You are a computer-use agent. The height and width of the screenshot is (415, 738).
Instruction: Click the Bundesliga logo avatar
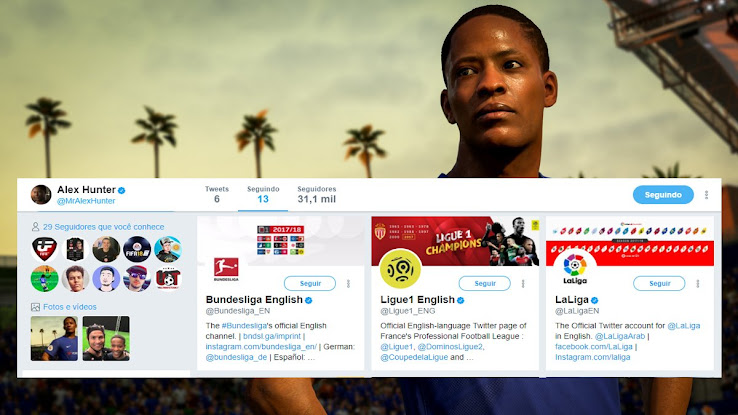(226, 269)
